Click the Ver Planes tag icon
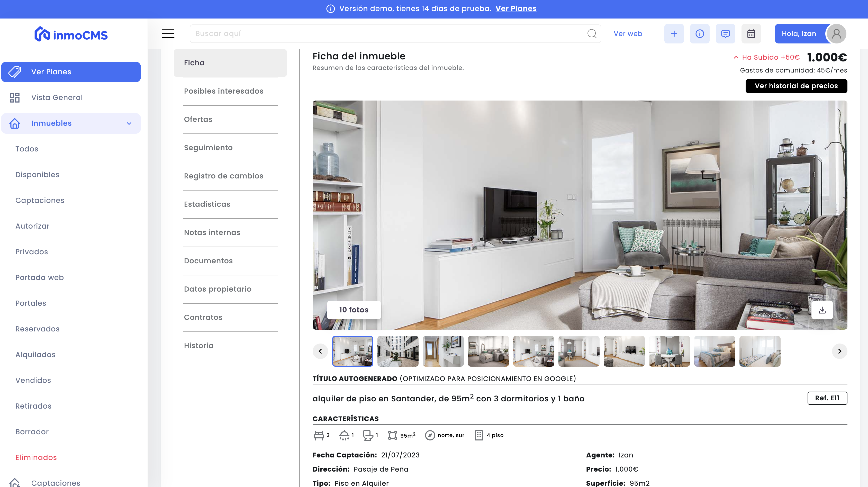Screen dimensions: 868x487 coord(14,72)
